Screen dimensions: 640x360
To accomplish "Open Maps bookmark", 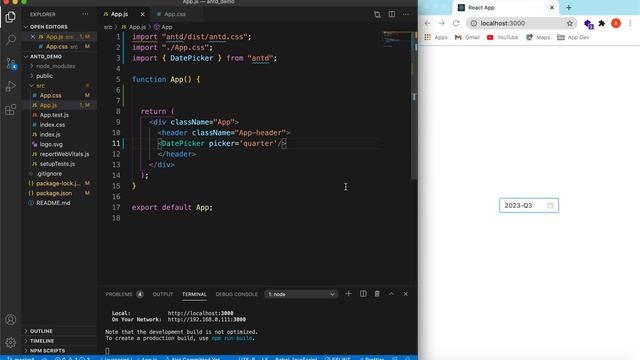I will point(538,37).
